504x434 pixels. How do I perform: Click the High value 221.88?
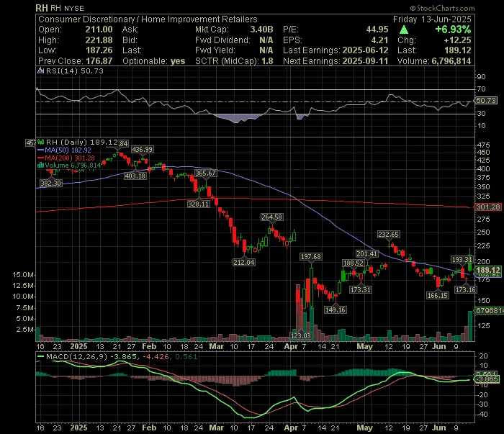pyautogui.click(x=99, y=40)
